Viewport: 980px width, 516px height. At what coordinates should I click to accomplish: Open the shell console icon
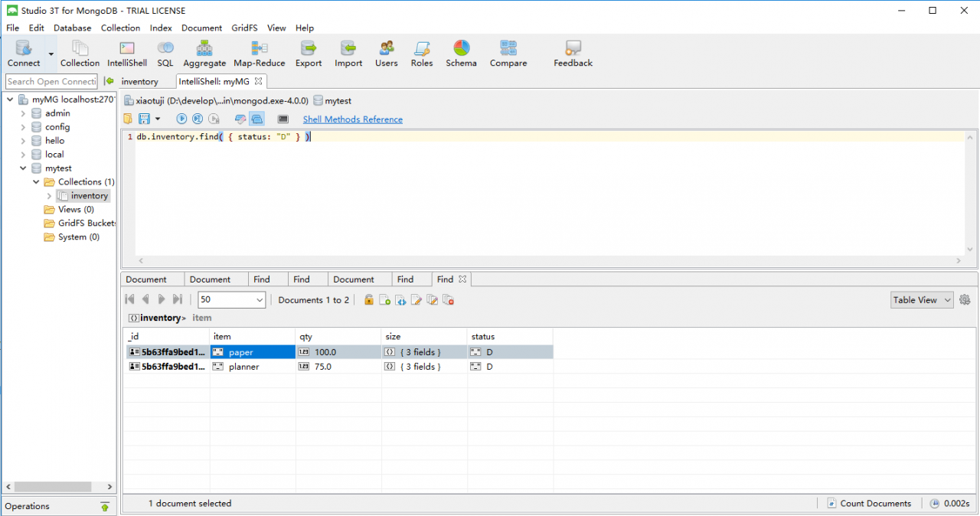(x=283, y=119)
